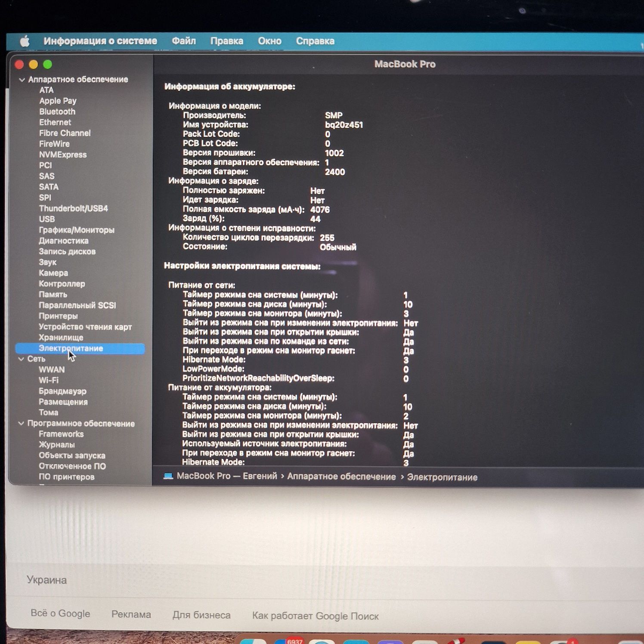644x644 pixels.
Task: Click Аппаратное обеспечение in the path bar
Action: point(341,477)
